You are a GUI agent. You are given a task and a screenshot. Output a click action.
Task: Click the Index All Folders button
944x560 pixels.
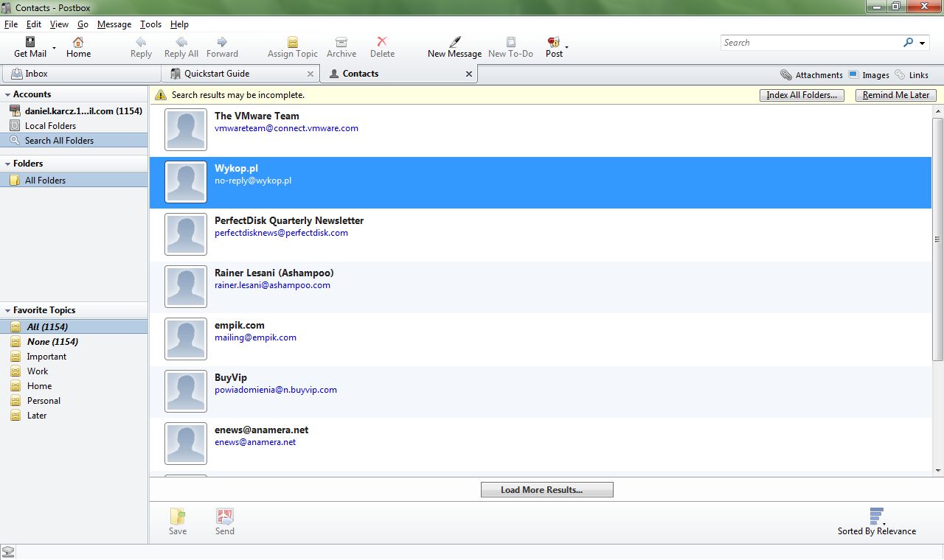point(802,95)
